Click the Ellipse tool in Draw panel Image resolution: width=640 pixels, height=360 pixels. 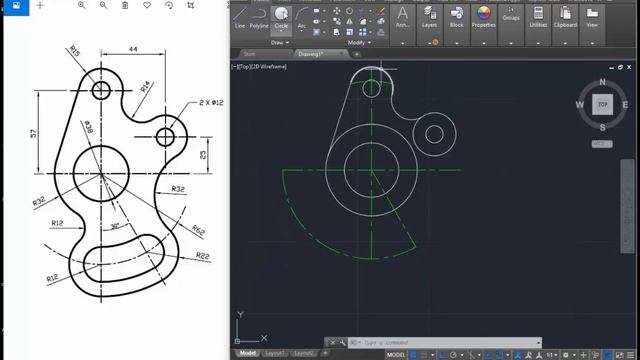pos(317,22)
